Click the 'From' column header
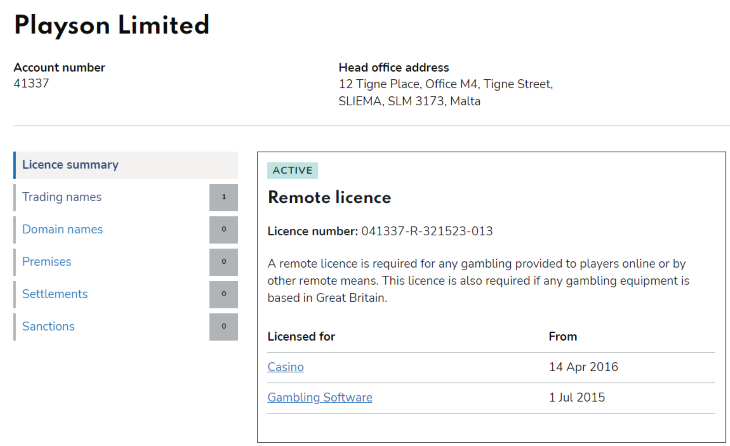 click(x=563, y=337)
